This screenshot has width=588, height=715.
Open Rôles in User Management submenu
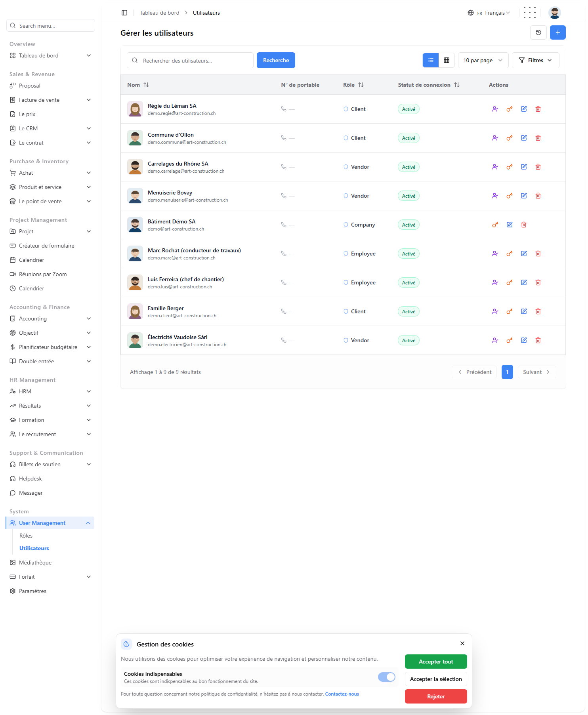(x=26, y=536)
